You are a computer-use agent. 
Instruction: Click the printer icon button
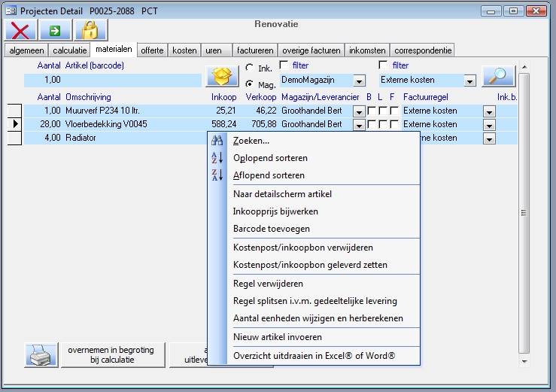41,354
